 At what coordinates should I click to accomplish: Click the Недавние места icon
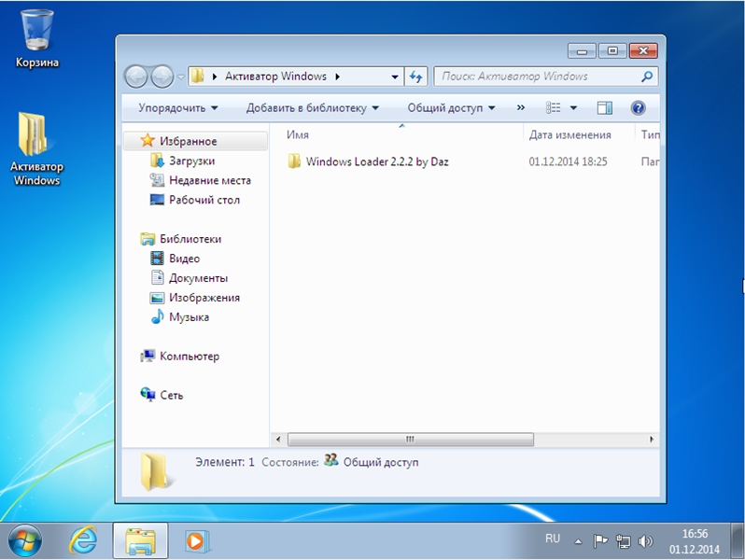coord(157,180)
